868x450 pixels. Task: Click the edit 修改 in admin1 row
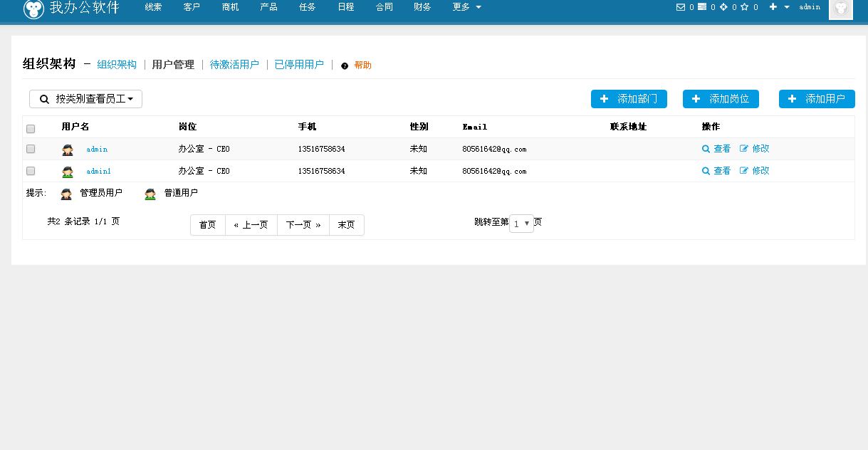tap(755, 171)
